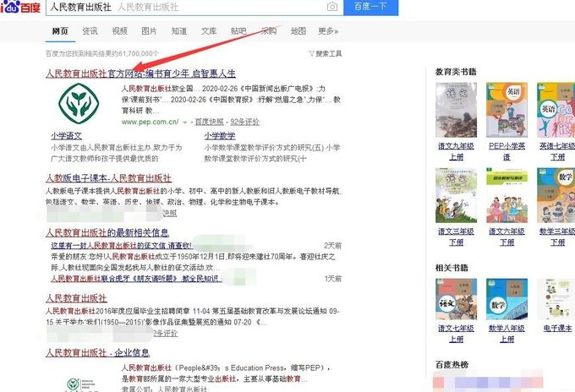Click 语文三年级下册 book cover
The height and width of the screenshot is (392, 575).
click(x=456, y=195)
